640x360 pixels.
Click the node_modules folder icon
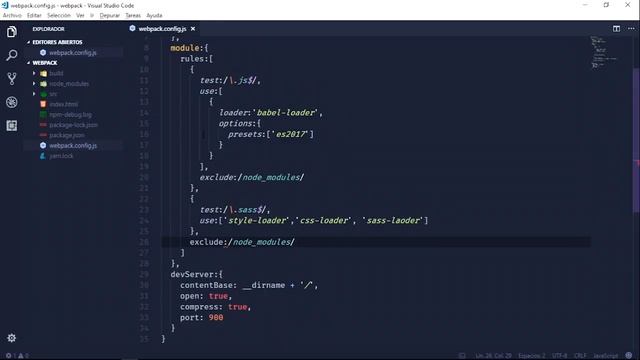click(44, 84)
